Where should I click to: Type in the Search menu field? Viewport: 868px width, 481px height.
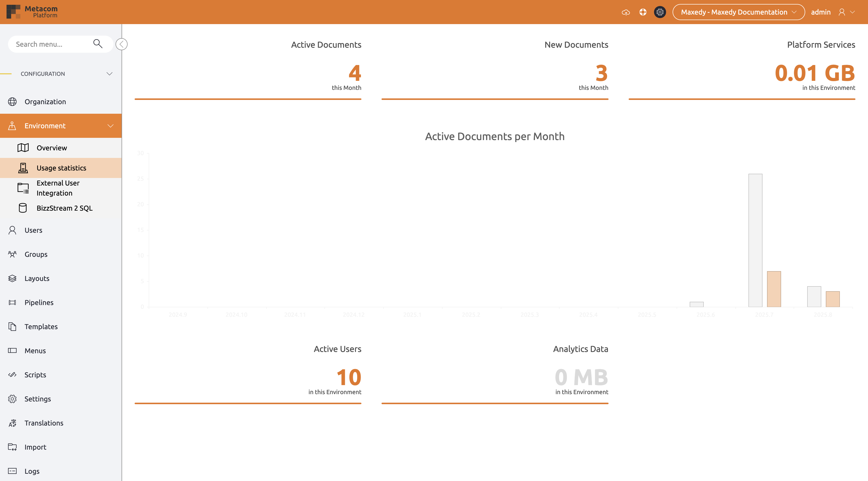[x=50, y=44]
